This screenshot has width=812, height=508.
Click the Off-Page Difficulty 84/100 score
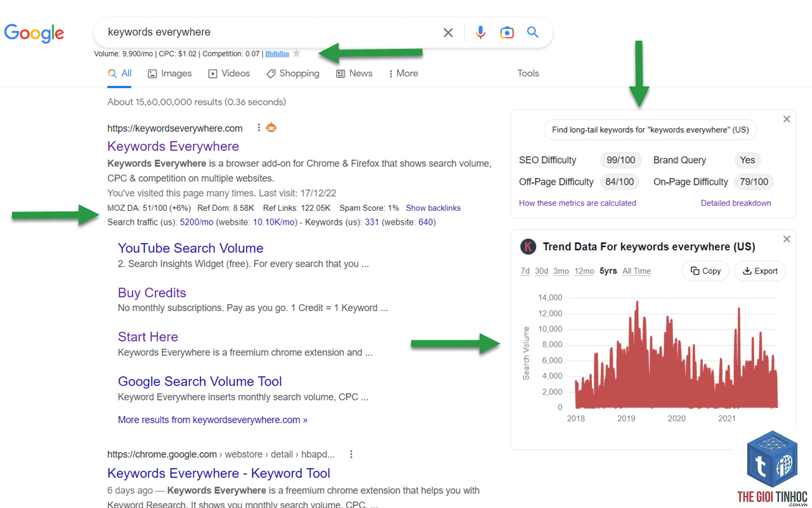click(620, 182)
